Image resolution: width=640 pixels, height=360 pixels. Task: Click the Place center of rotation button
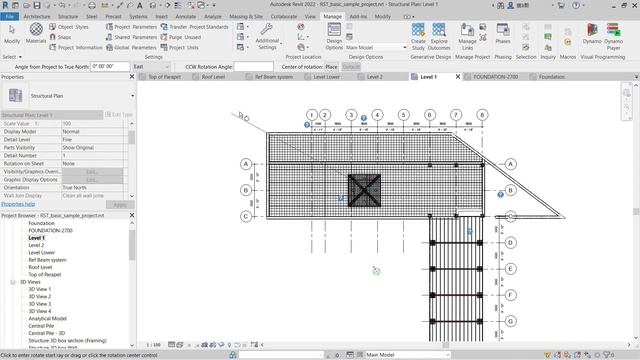click(331, 67)
